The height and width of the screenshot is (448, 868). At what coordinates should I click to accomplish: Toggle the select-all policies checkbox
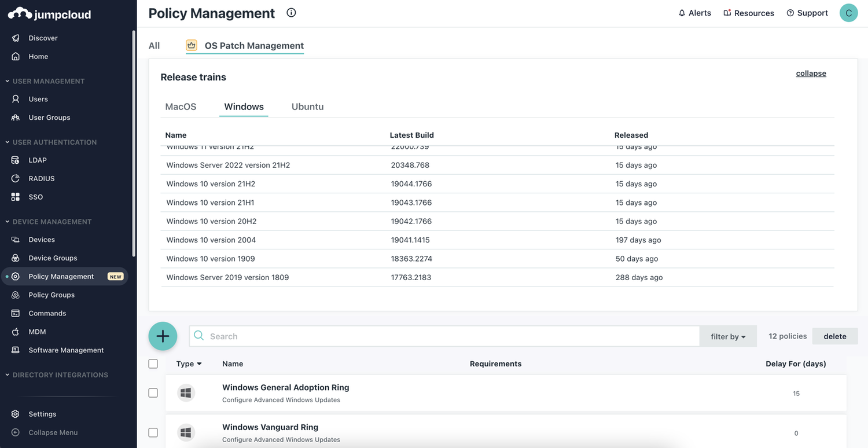[153, 363]
